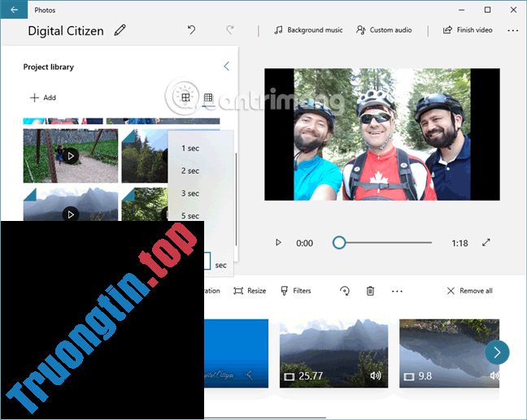Choose 3 sec duration
Screen dimensions: 527x420
(x=190, y=193)
